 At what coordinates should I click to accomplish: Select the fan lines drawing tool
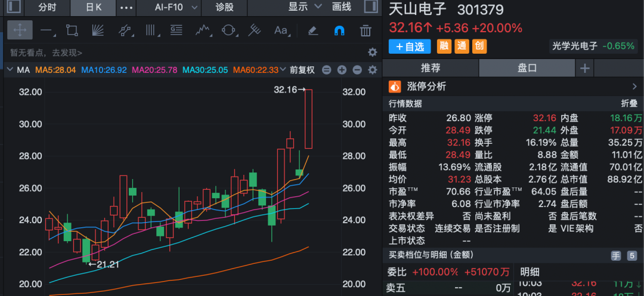click(x=98, y=30)
